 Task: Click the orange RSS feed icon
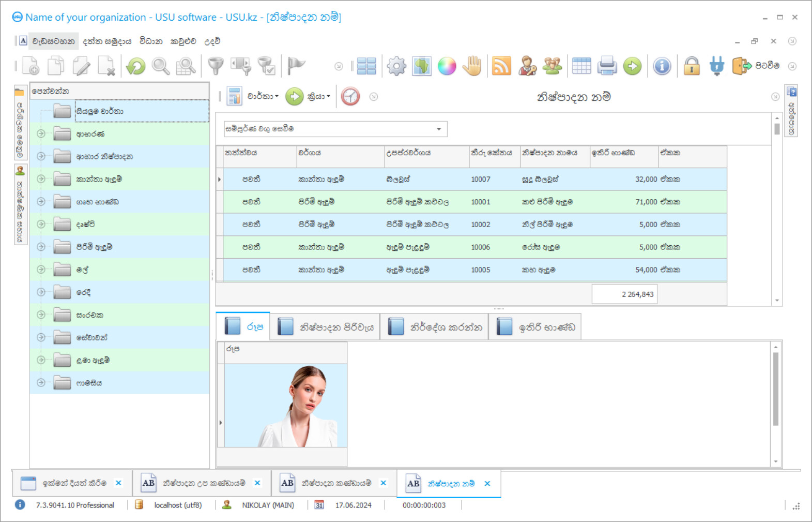point(501,66)
